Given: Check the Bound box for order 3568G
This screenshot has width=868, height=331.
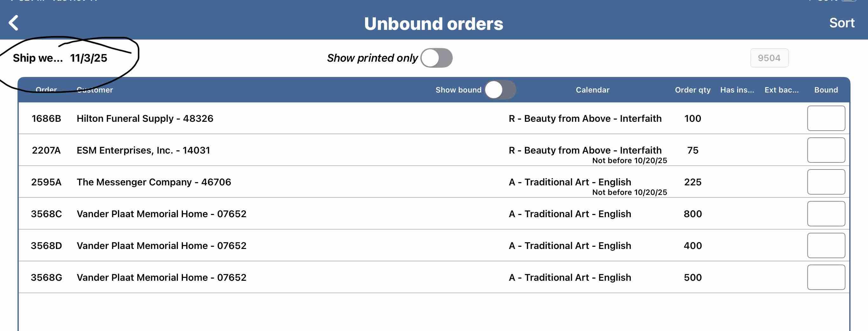Looking at the screenshot, I should pos(826,277).
